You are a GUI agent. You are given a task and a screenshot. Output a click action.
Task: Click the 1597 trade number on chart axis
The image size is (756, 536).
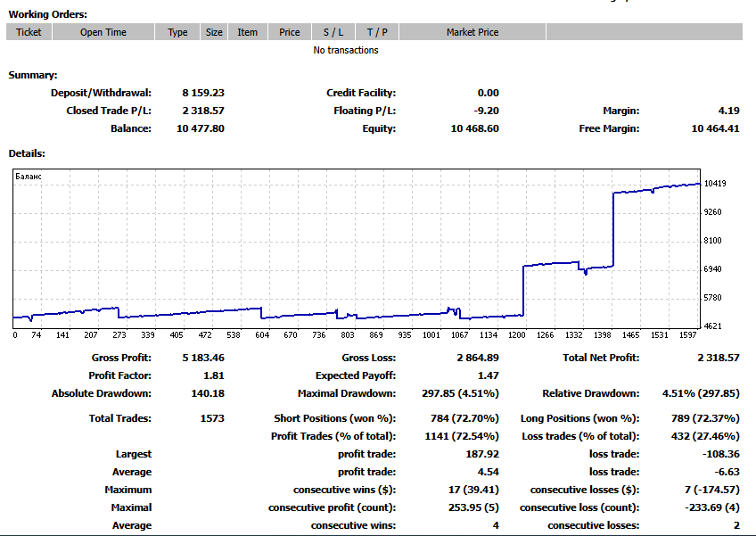pyautogui.click(x=687, y=335)
